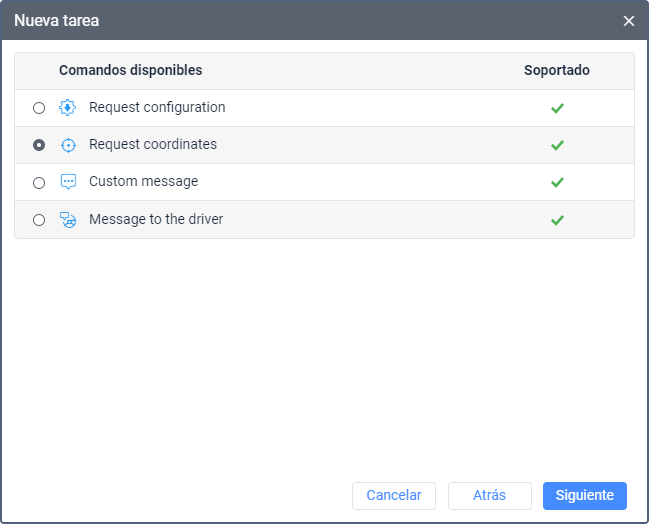Screen dimensions: 649x524
Task: Click the Soportado column header
Action: tap(557, 71)
